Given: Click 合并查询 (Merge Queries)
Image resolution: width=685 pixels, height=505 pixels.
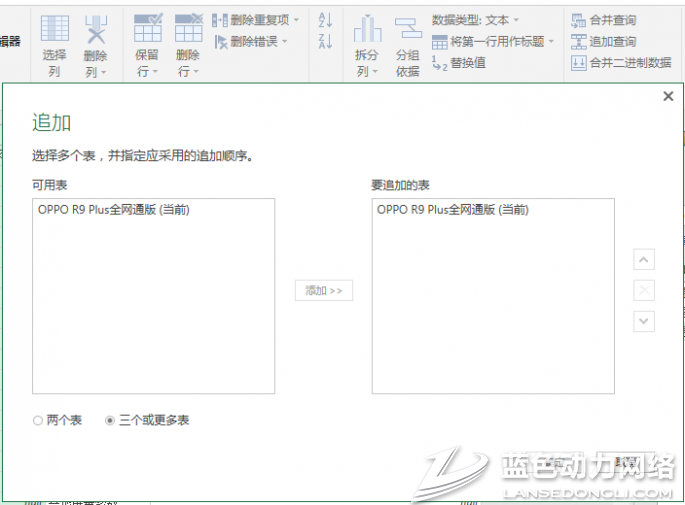Looking at the screenshot, I should tap(603, 20).
